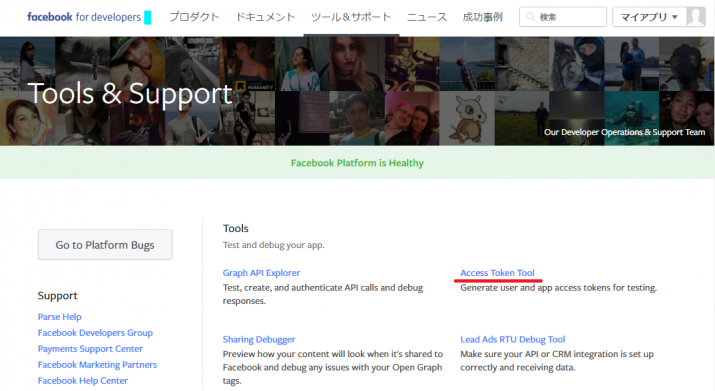Click Our Developer Operations & Support Team caption
715x391 pixels.
pyautogui.click(x=624, y=132)
